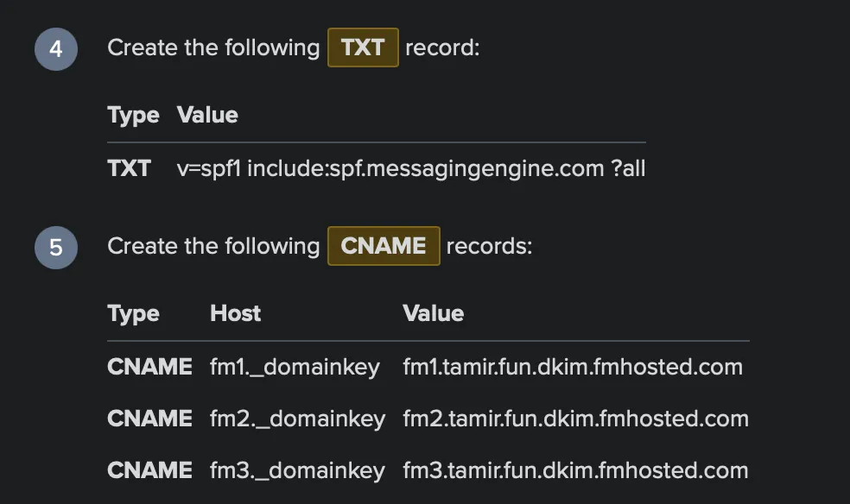This screenshot has width=850, height=504.
Task: Click the fm2._domainkey host entry
Action: click(298, 419)
